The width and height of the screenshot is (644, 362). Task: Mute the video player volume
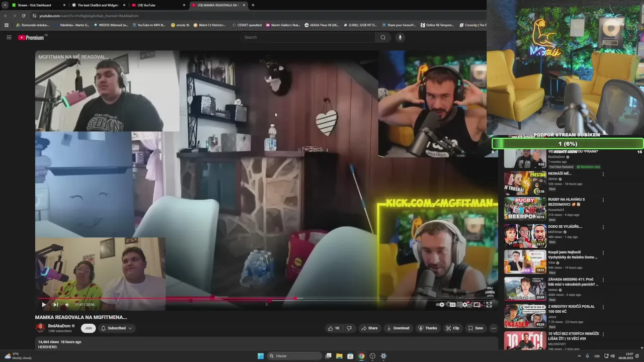tap(67, 304)
